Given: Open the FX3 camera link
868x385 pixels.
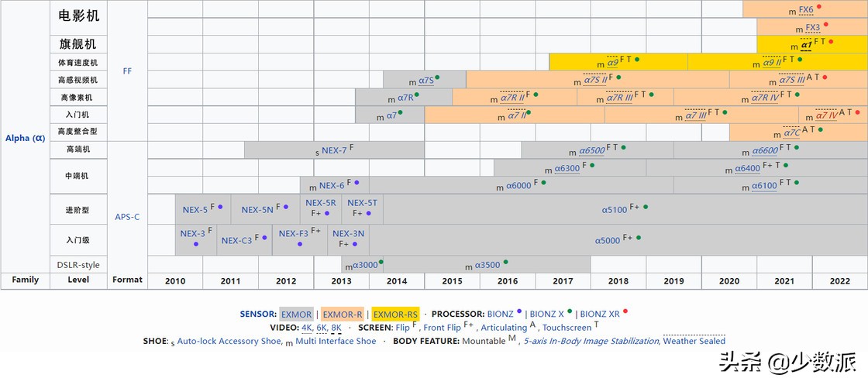Looking at the screenshot, I should (813, 28).
